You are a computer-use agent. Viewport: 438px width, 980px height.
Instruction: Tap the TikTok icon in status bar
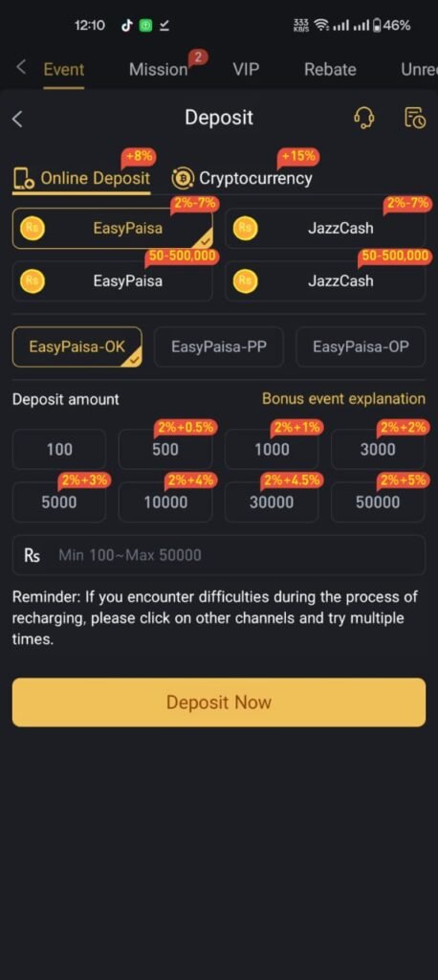(x=126, y=26)
